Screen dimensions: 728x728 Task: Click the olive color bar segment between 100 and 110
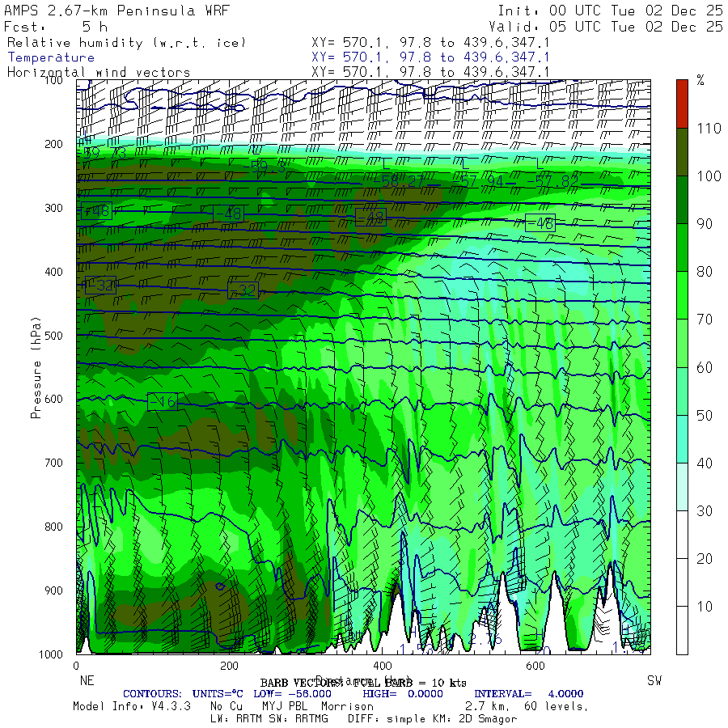[682, 152]
